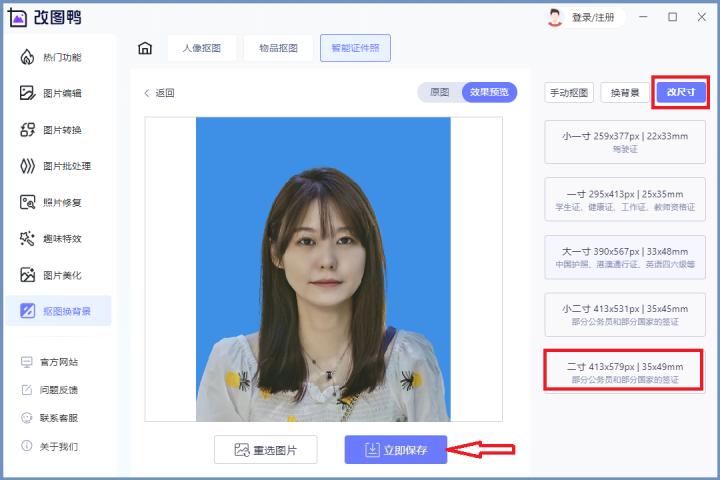Click the 问题反馈 edit icon
Screen dimensions: 720x480
point(27,390)
